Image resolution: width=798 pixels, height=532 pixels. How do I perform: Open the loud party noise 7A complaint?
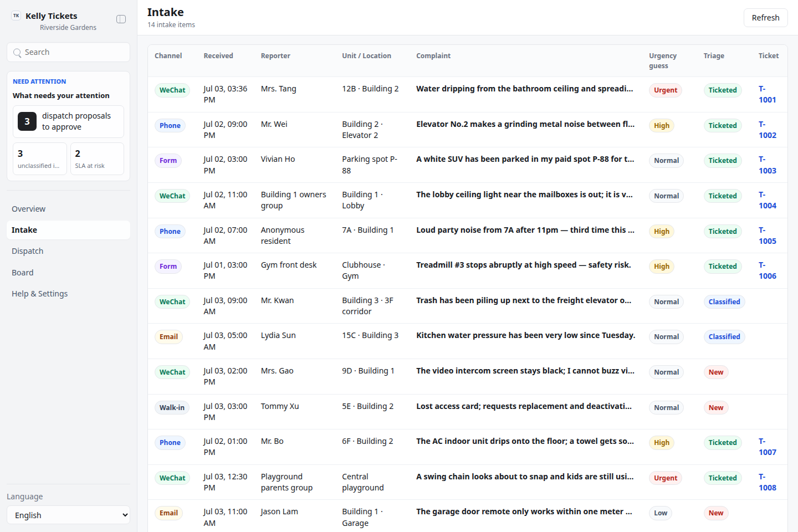(x=525, y=230)
